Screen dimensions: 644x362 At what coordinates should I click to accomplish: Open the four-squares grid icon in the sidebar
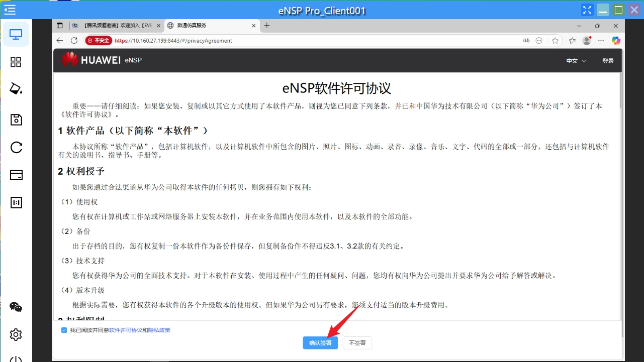point(16,62)
